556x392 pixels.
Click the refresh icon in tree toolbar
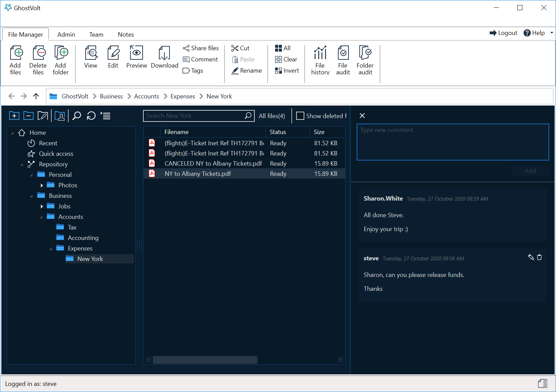pos(91,116)
